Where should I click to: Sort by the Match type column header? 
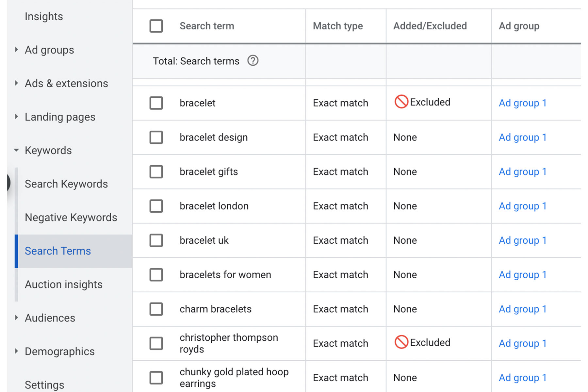pos(338,26)
